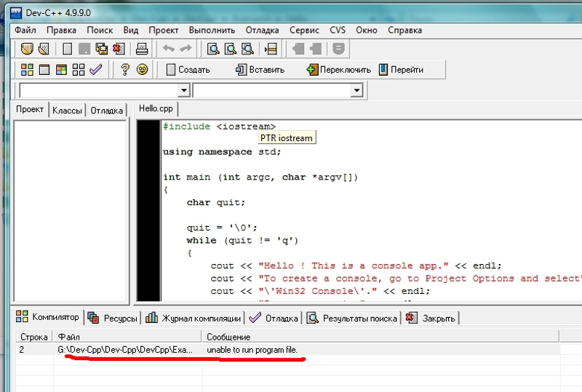Open the Выполнить menu
The height and width of the screenshot is (392, 582).
point(212,31)
